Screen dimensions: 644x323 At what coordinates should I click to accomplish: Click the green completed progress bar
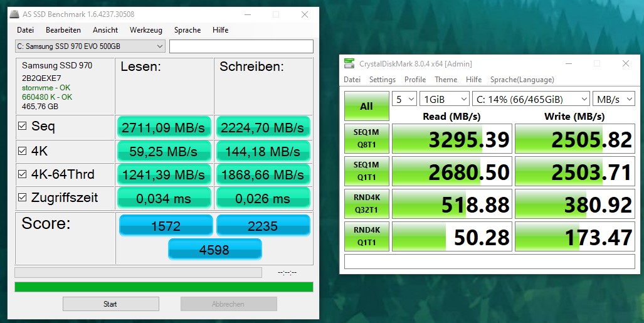coord(164,287)
